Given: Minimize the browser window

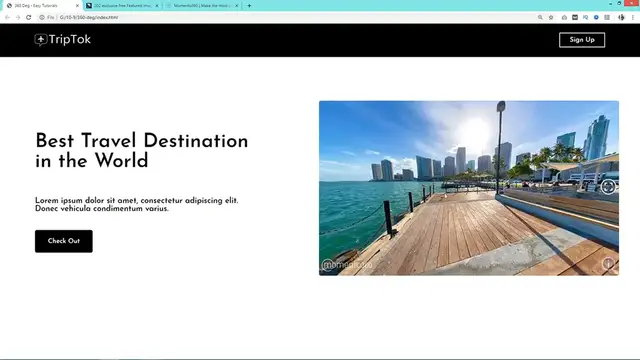Looking at the screenshot, I should (x=610, y=3).
